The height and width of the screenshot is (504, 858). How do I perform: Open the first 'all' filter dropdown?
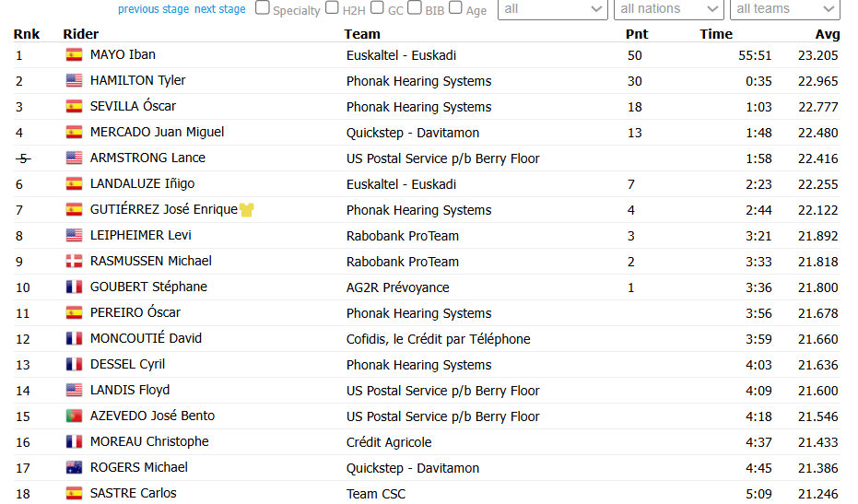pos(552,9)
